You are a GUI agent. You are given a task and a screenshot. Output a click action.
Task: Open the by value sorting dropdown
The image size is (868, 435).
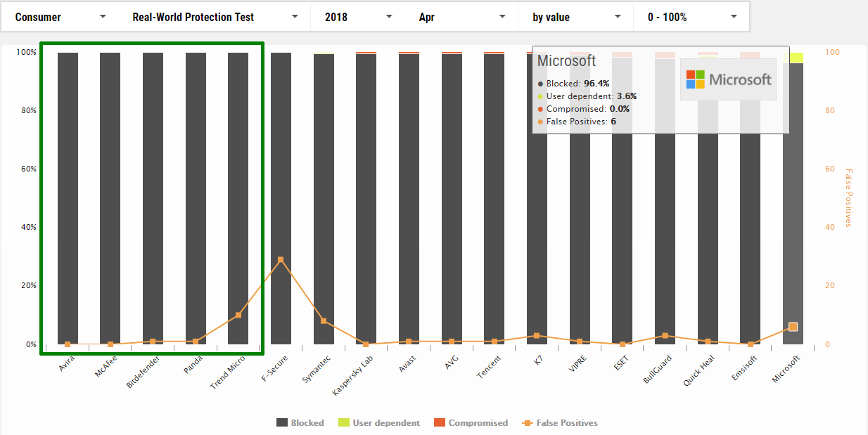(575, 17)
